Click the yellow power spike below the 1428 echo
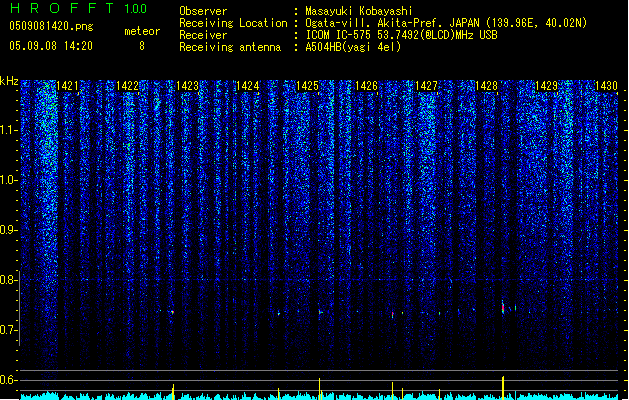 tap(503, 388)
